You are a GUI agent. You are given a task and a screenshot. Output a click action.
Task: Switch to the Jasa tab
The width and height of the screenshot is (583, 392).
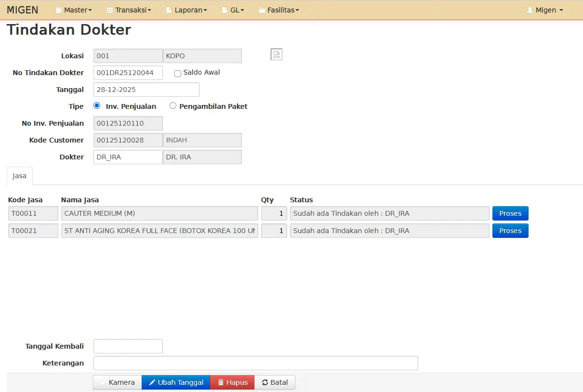click(19, 176)
